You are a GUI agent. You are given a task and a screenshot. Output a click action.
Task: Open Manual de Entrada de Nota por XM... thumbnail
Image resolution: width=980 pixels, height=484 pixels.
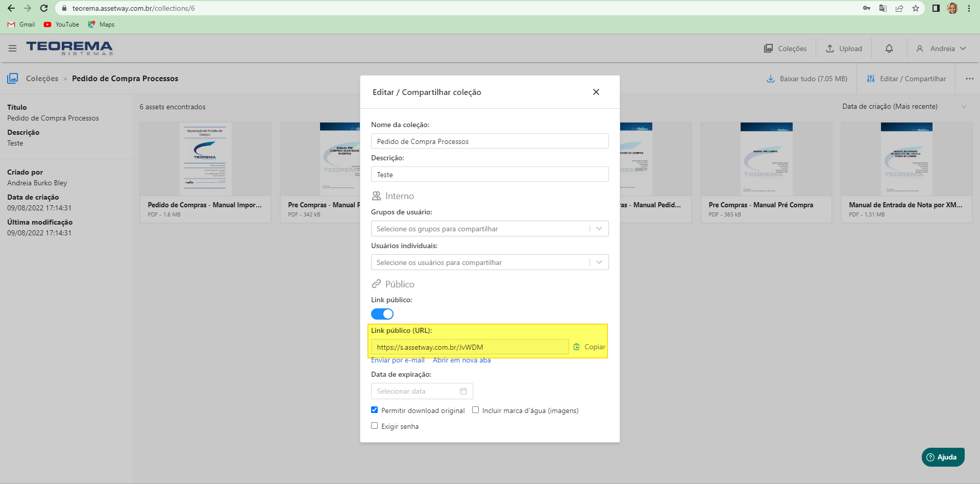pyautogui.click(x=906, y=159)
